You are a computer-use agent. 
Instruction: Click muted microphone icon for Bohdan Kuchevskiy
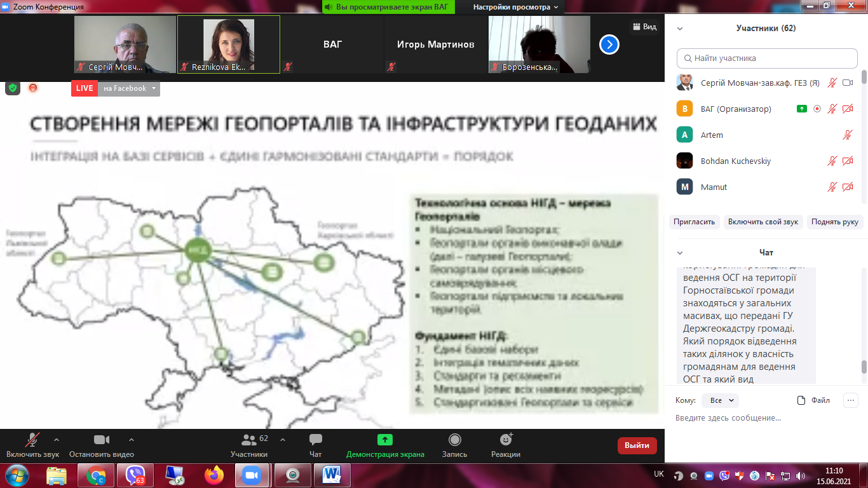click(x=832, y=161)
